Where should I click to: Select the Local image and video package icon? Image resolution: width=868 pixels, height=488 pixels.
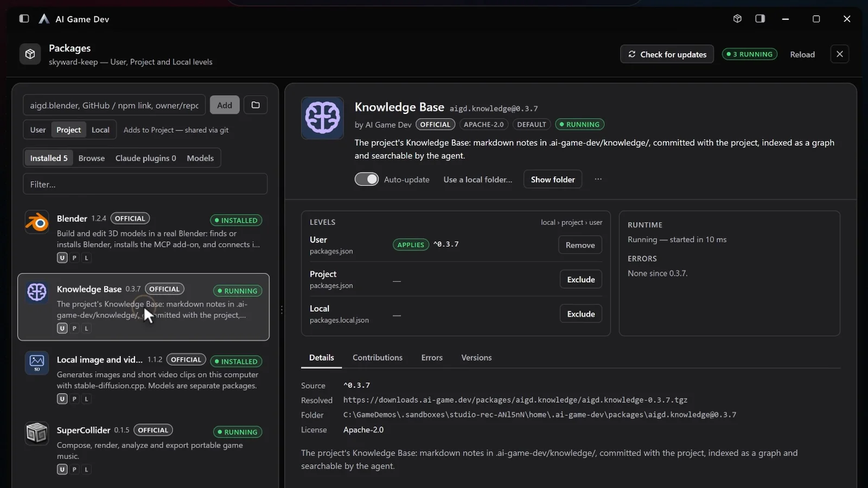(37, 363)
